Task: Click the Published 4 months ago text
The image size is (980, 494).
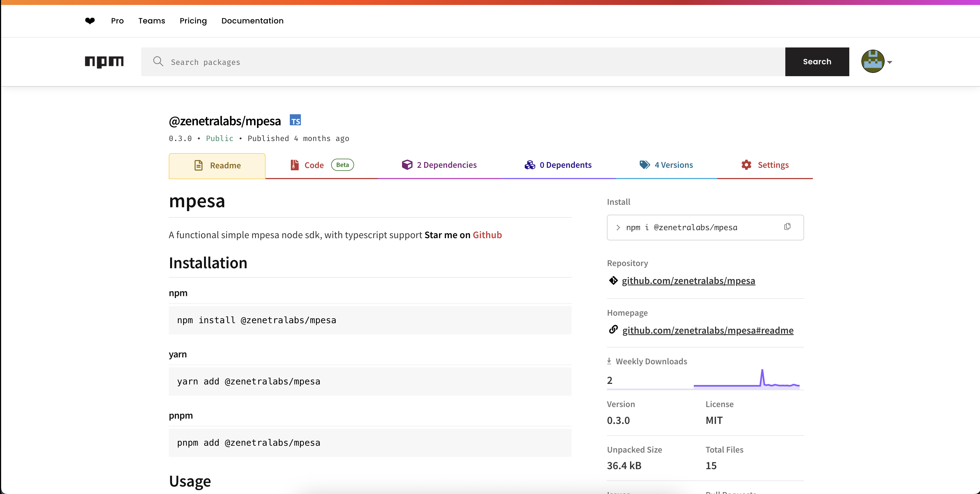Action: click(298, 138)
